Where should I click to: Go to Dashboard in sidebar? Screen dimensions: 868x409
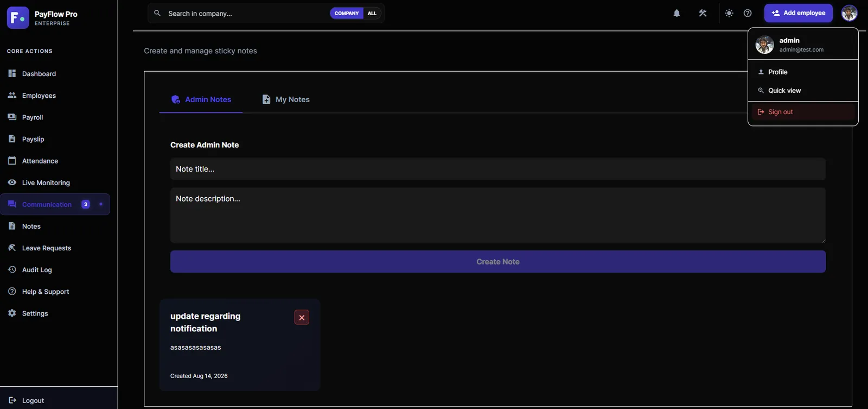point(55,74)
